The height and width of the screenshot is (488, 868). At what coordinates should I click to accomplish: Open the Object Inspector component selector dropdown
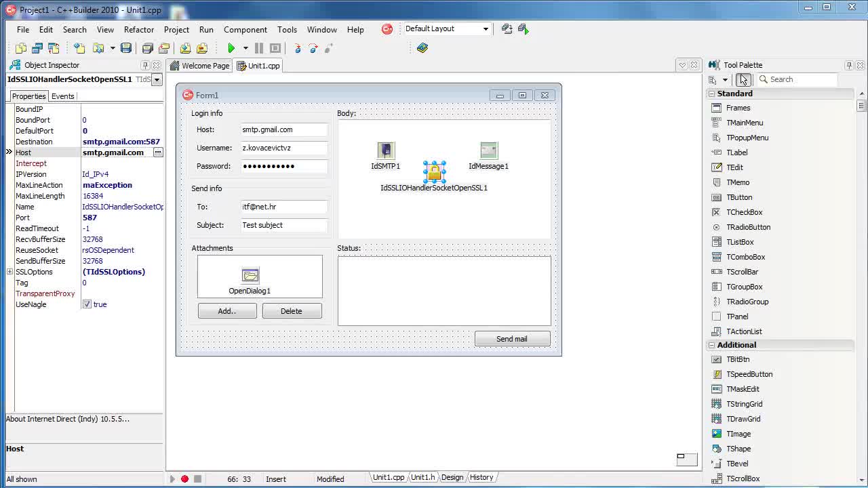coord(157,79)
